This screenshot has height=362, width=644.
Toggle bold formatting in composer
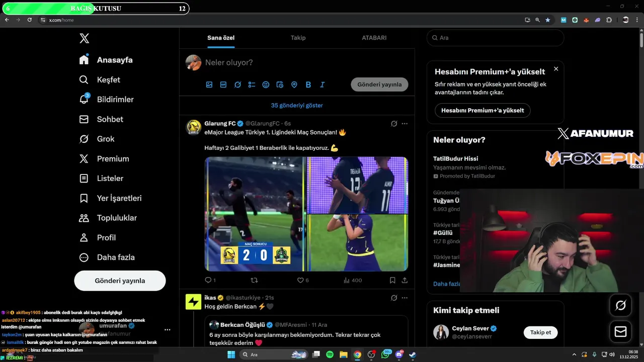308,84
